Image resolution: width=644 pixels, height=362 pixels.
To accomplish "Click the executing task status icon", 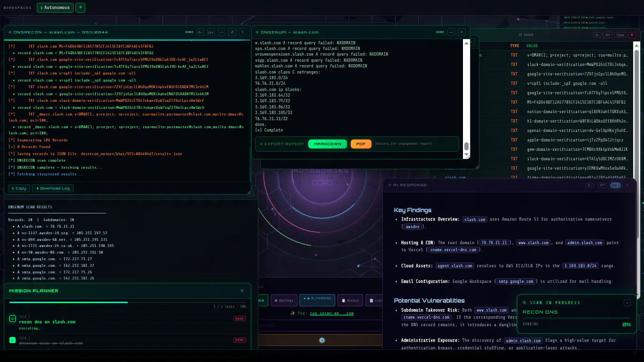I will coord(13,319).
